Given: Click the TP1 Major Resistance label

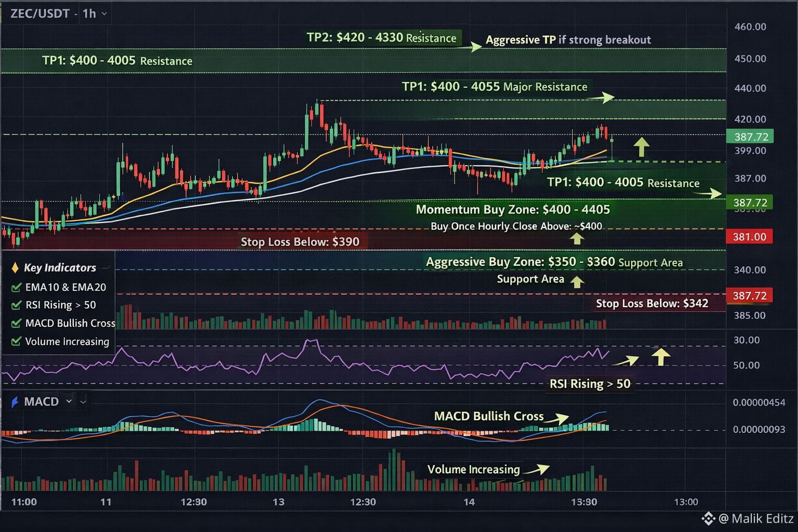Looking at the screenshot, I should (x=495, y=87).
